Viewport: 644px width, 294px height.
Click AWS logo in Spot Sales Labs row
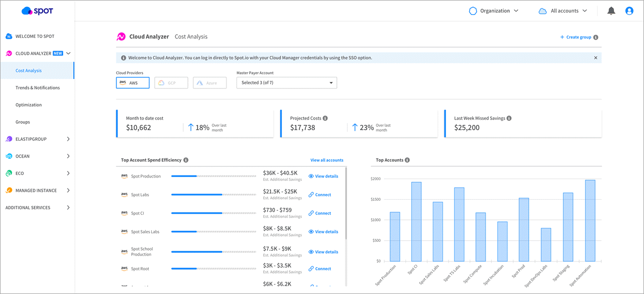click(x=124, y=231)
